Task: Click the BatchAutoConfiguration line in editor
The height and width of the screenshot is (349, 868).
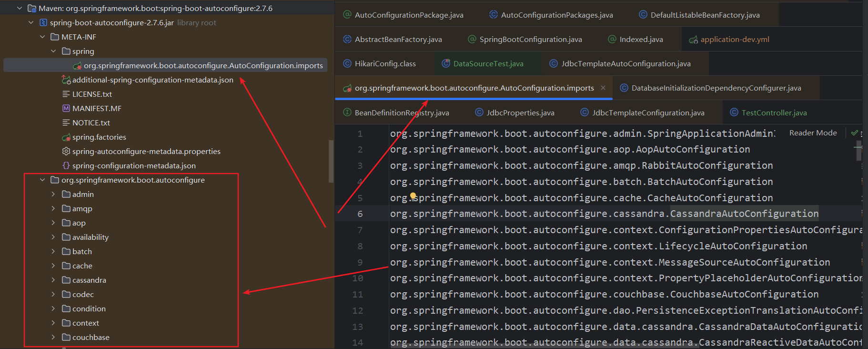Action: click(x=581, y=182)
